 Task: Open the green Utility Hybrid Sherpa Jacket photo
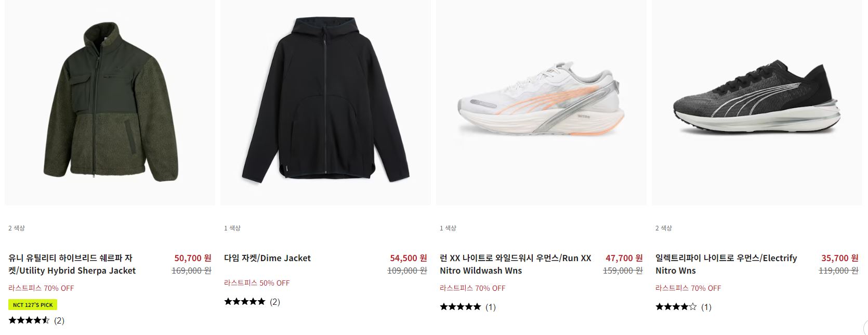coord(110,102)
